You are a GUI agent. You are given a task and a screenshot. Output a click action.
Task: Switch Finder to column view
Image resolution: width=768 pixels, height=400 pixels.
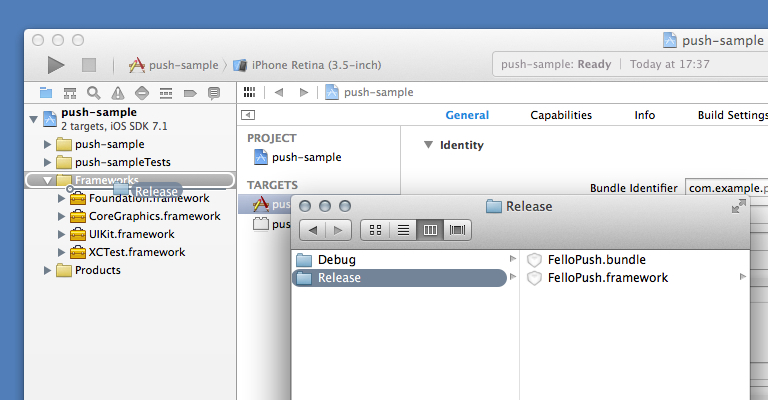click(x=430, y=230)
